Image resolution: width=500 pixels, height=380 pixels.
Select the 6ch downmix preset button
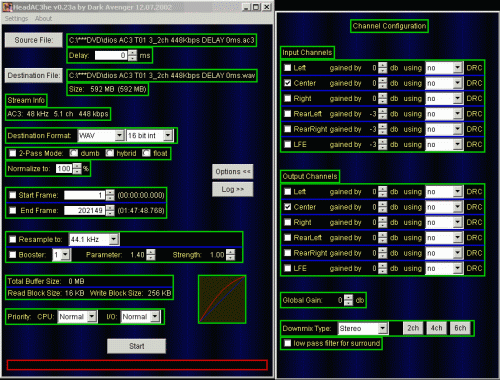coord(460,328)
